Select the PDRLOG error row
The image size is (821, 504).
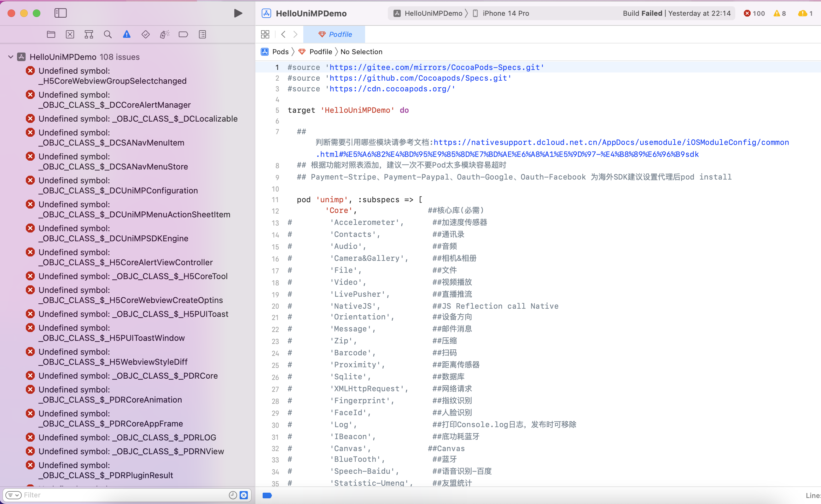tap(127, 437)
